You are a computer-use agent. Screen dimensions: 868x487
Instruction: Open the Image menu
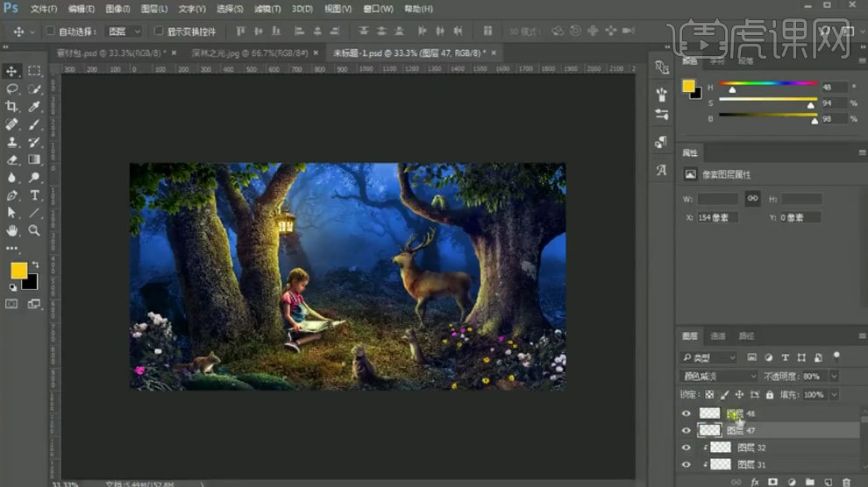point(117,9)
